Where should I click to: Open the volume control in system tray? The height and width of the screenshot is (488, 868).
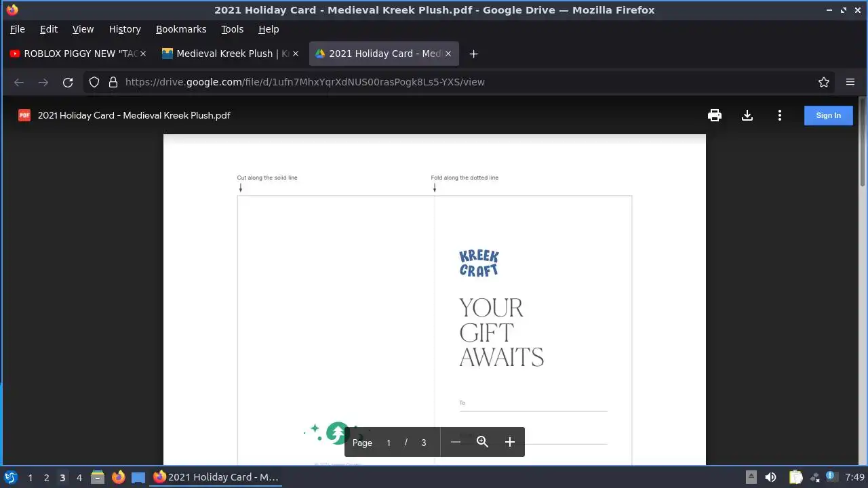[x=770, y=477]
